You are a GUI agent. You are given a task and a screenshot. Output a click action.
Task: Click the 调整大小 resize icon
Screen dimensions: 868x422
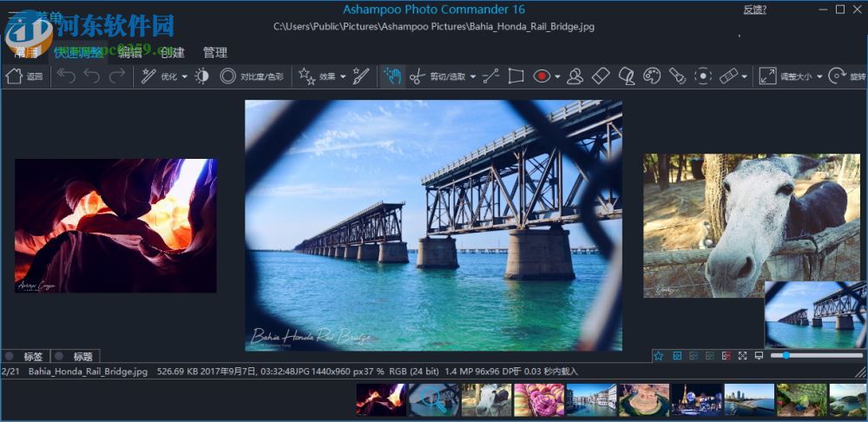[768, 76]
